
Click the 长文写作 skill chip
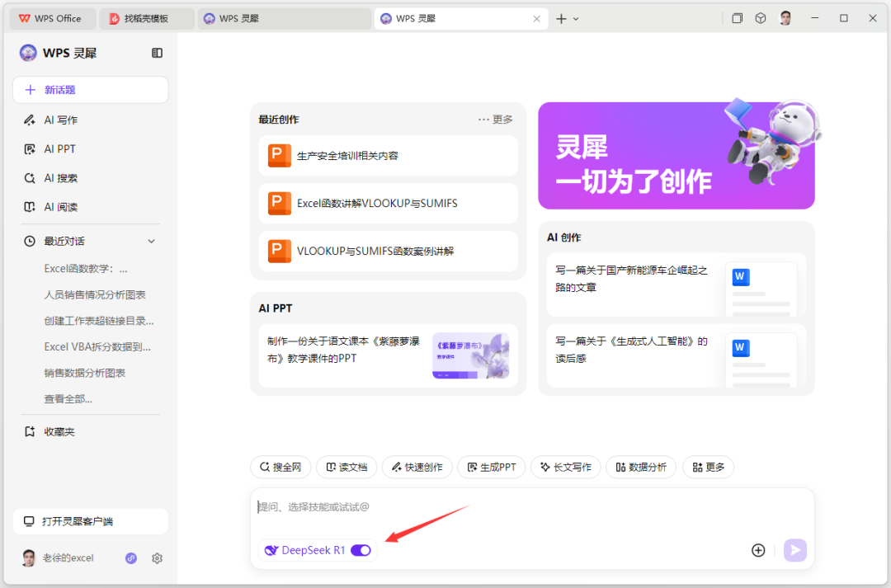pyautogui.click(x=565, y=467)
